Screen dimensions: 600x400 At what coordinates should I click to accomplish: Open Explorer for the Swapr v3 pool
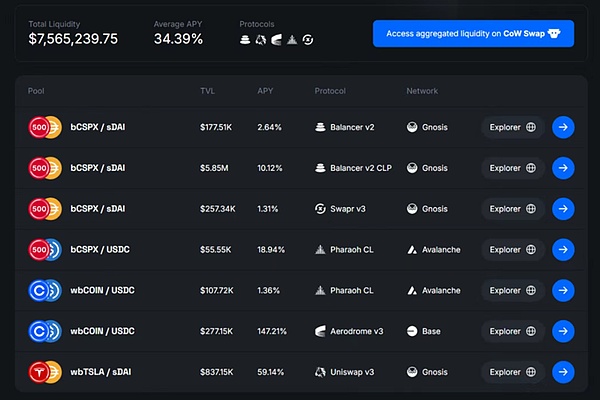(513, 209)
